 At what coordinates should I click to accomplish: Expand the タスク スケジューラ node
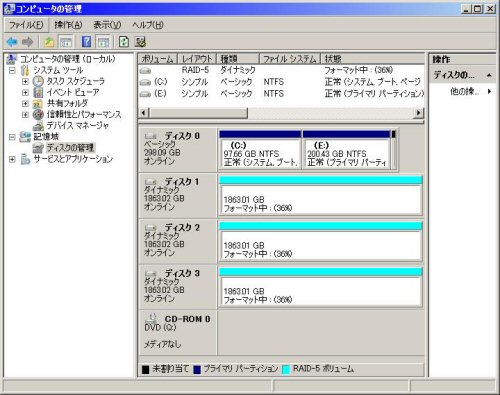coord(25,81)
